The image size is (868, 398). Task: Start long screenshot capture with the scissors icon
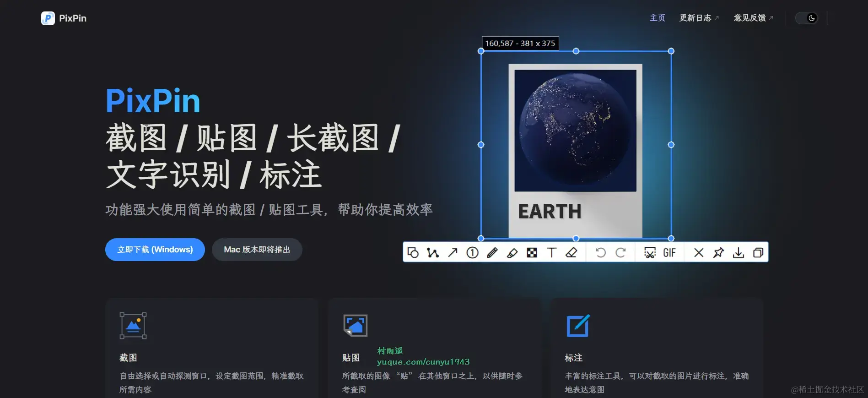650,252
